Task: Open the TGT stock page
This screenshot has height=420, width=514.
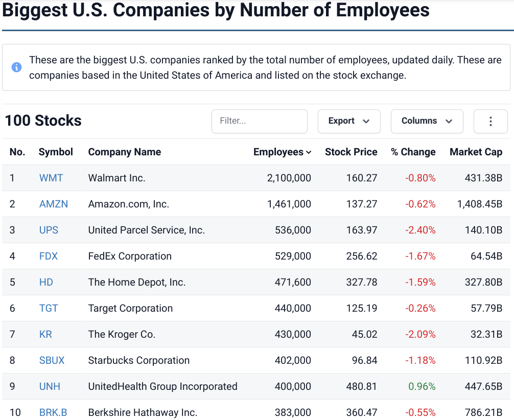Action: 49,308
